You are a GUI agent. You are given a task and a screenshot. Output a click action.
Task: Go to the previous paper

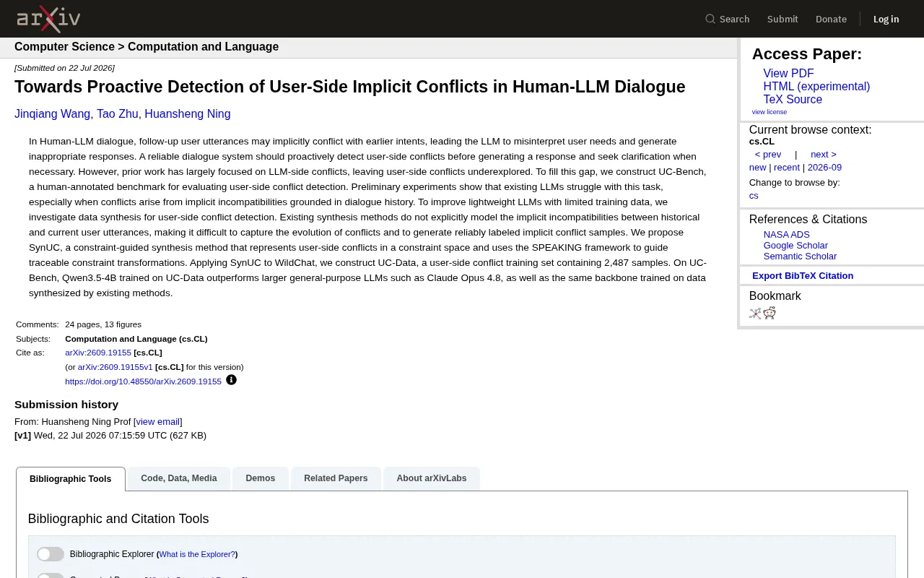point(768,155)
